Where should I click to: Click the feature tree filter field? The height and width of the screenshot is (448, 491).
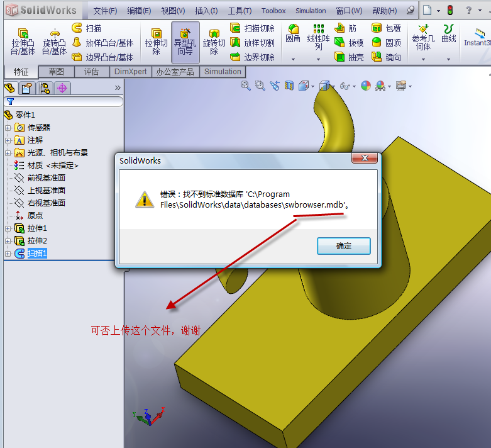[x=63, y=101]
